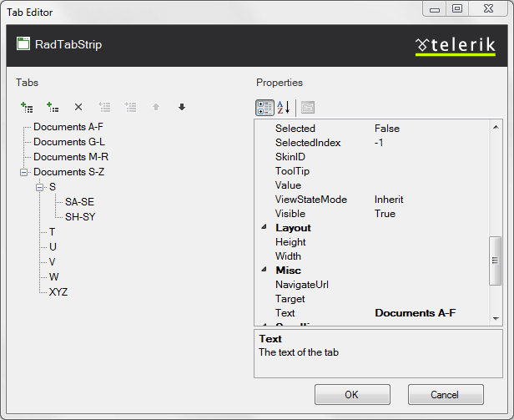The width and height of the screenshot is (514, 420).
Task: Collapse the Layout property category
Action: [x=265, y=228]
